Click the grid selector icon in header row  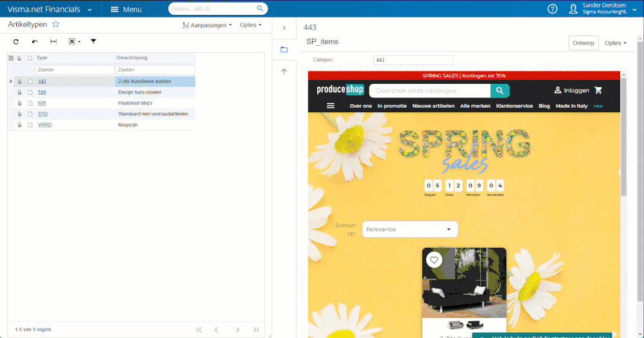click(x=11, y=58)
